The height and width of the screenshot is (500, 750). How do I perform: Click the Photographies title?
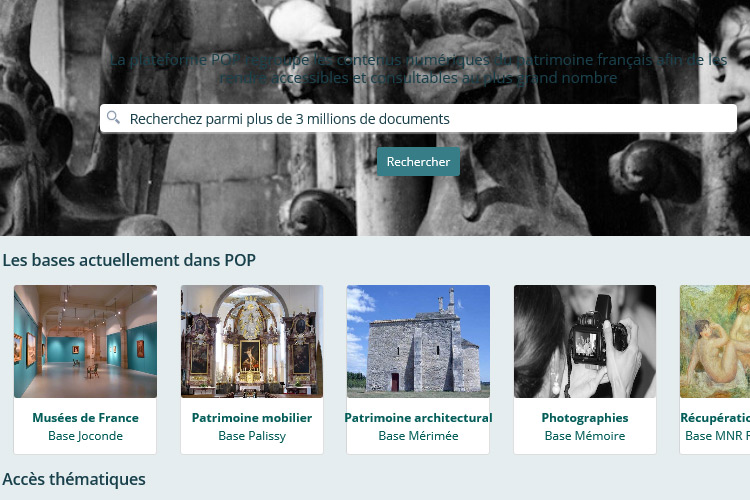click(585, 418)
